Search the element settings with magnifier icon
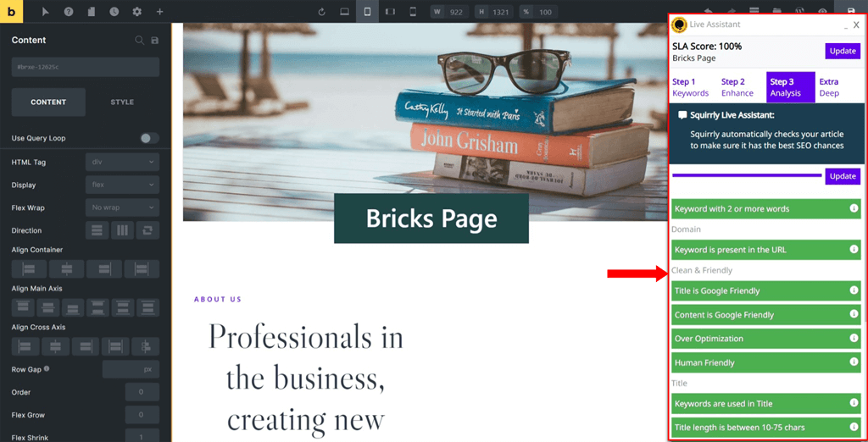 (140, 40)
